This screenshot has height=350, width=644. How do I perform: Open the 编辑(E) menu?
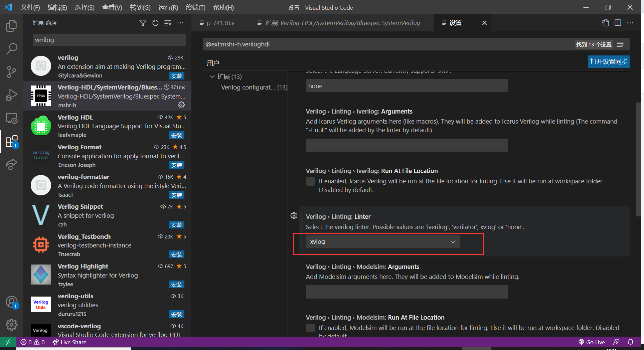point(57,7)
